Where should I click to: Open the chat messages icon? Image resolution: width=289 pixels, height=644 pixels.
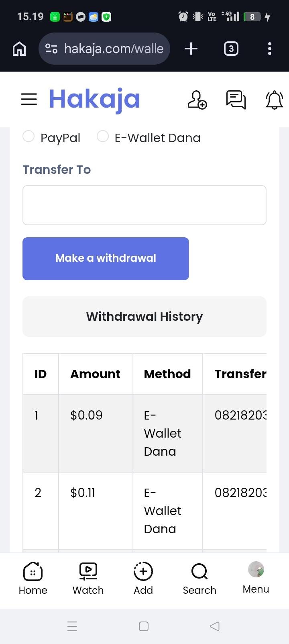(x=236, y=100)
